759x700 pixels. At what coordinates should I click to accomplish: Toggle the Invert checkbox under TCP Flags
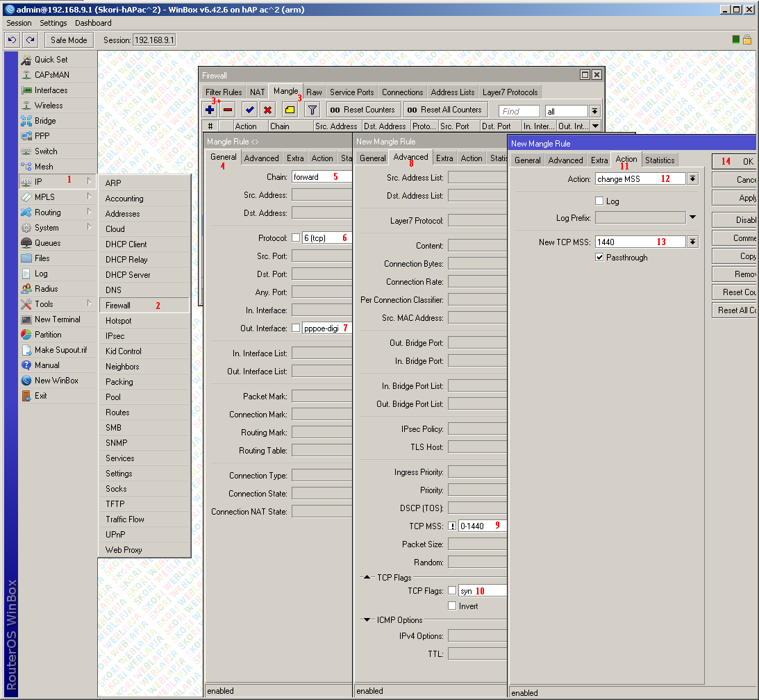pos(452,606)
